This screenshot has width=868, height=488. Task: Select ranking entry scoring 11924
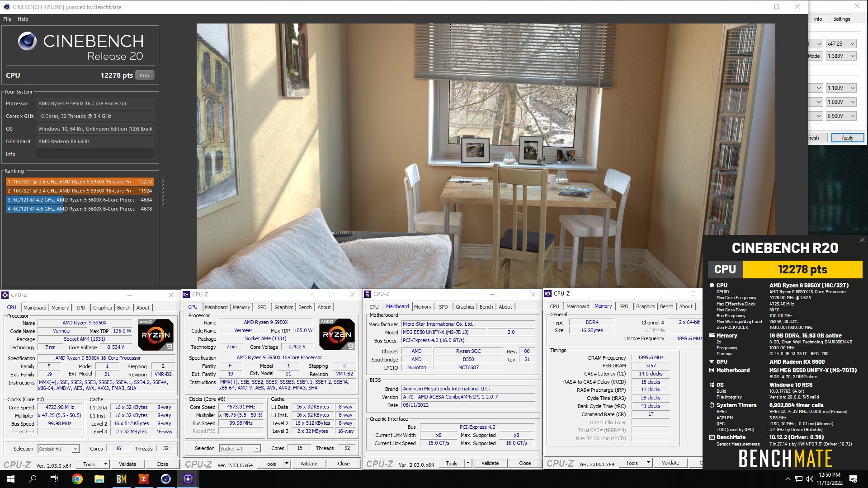(x=80, y=191)
